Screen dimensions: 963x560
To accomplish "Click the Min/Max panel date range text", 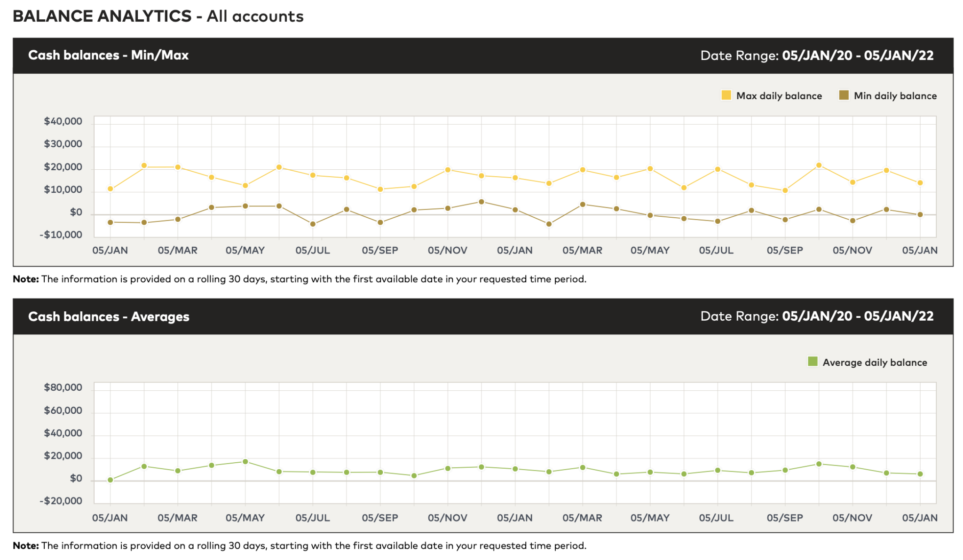I will point(817,55).
